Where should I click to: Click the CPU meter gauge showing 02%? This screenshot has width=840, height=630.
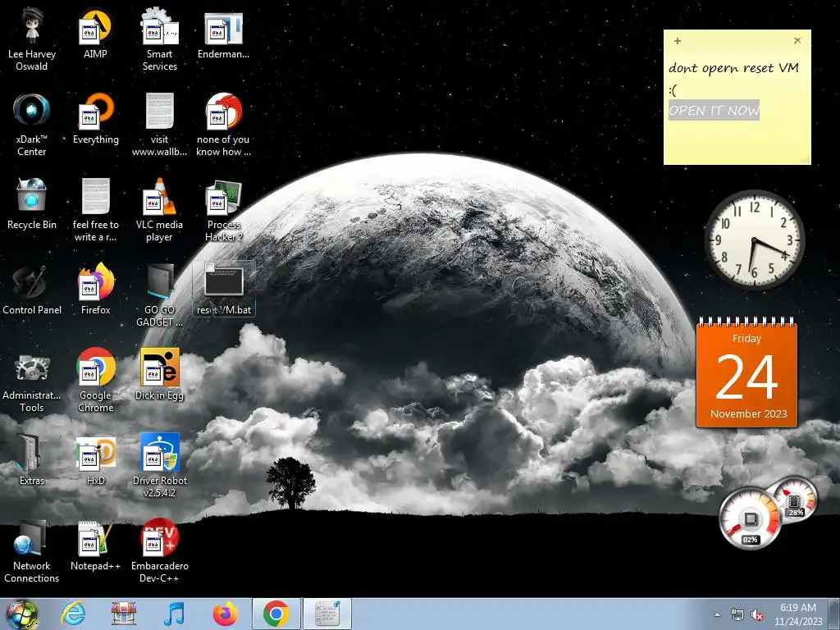(750, 518)
